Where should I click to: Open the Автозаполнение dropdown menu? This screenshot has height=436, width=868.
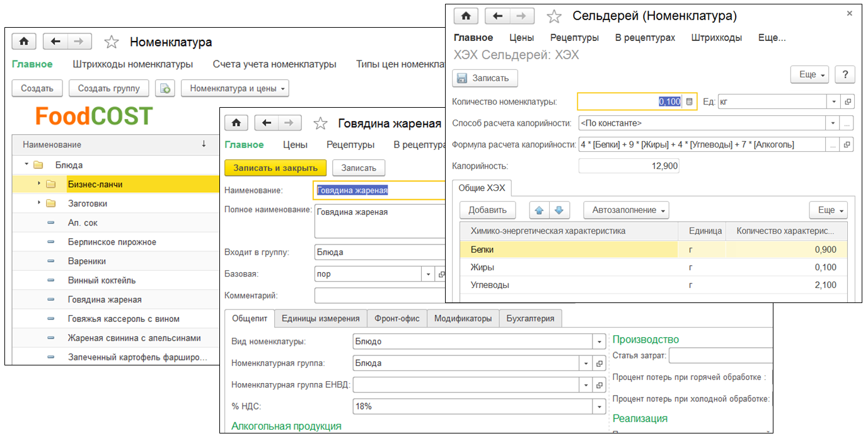(625, 210)
